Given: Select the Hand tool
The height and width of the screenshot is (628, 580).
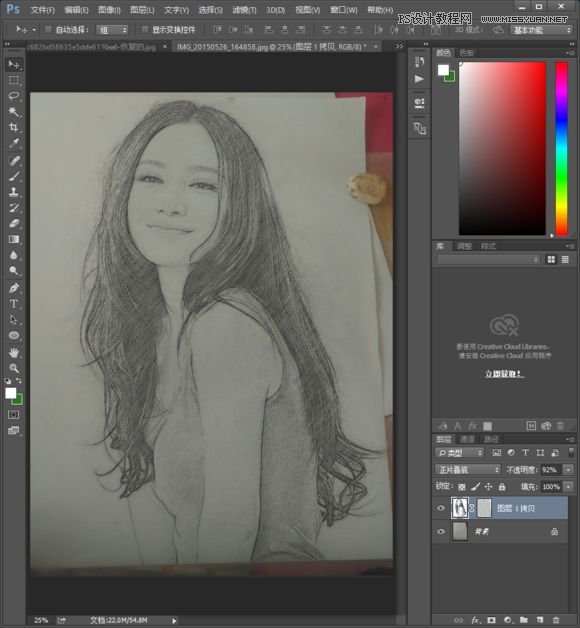Looking at the screenshot, I should click(14, 352).
